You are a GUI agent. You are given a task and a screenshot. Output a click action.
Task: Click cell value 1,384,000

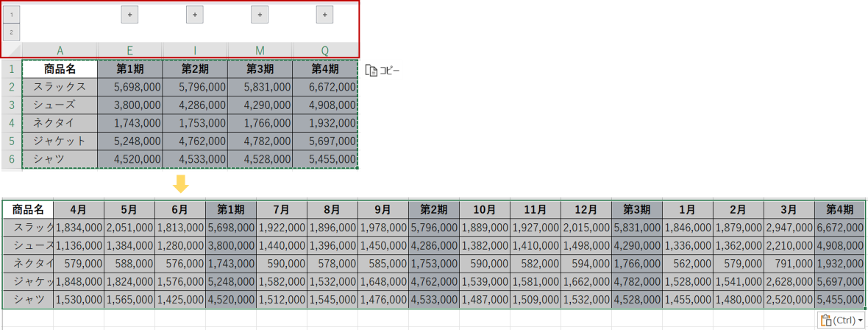coord(129,246)
